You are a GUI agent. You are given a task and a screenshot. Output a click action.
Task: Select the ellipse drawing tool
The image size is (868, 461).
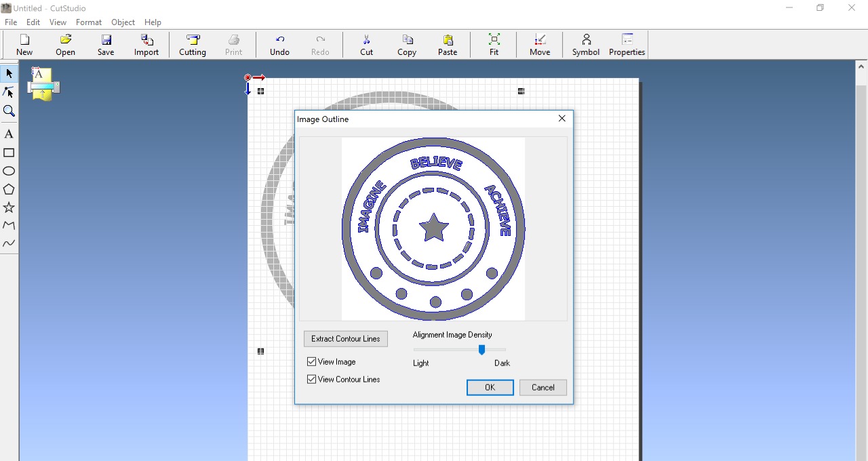(x=9, y=171)
